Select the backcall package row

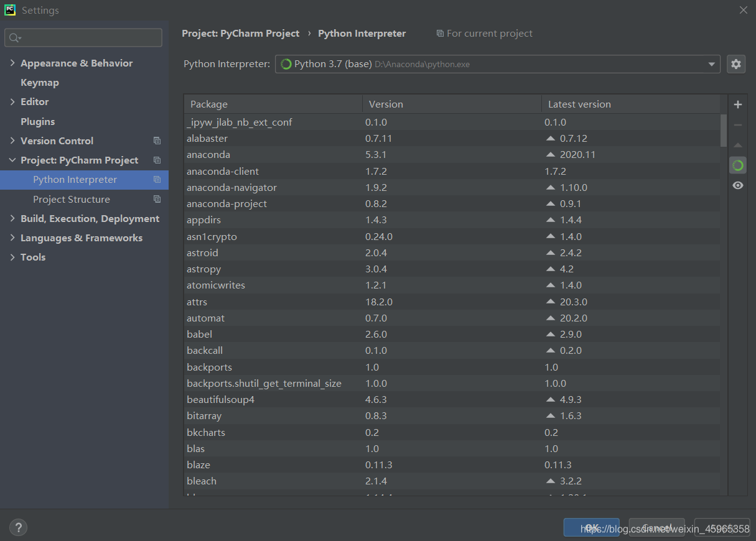click(452, 351)
